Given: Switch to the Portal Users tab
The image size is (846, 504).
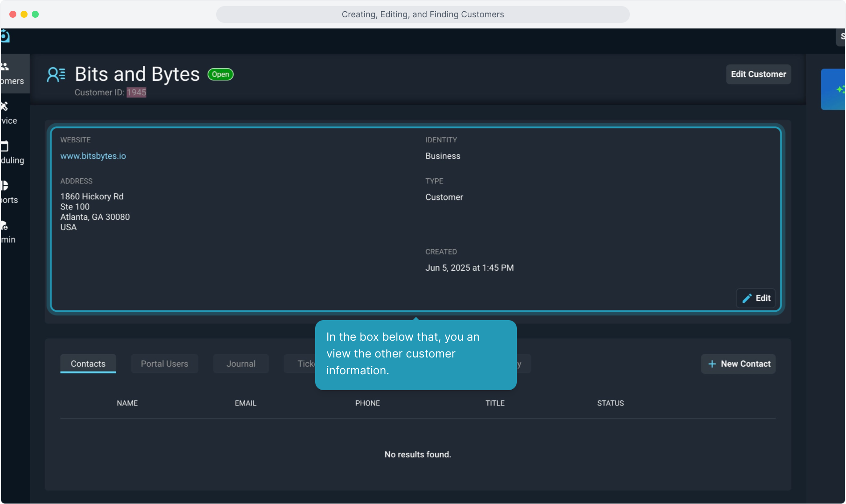Looking at the screenshot, I should [x=164, y=364].
